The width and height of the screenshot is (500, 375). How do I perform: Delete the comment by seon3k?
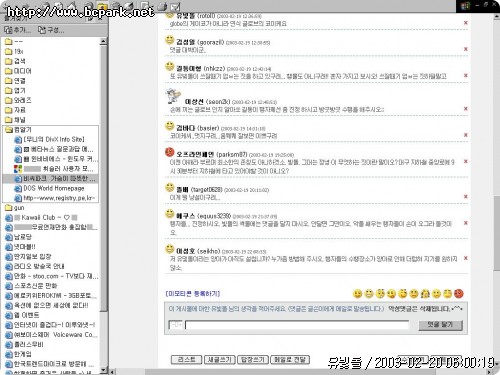pyautogui.click(x=466, y=109)
